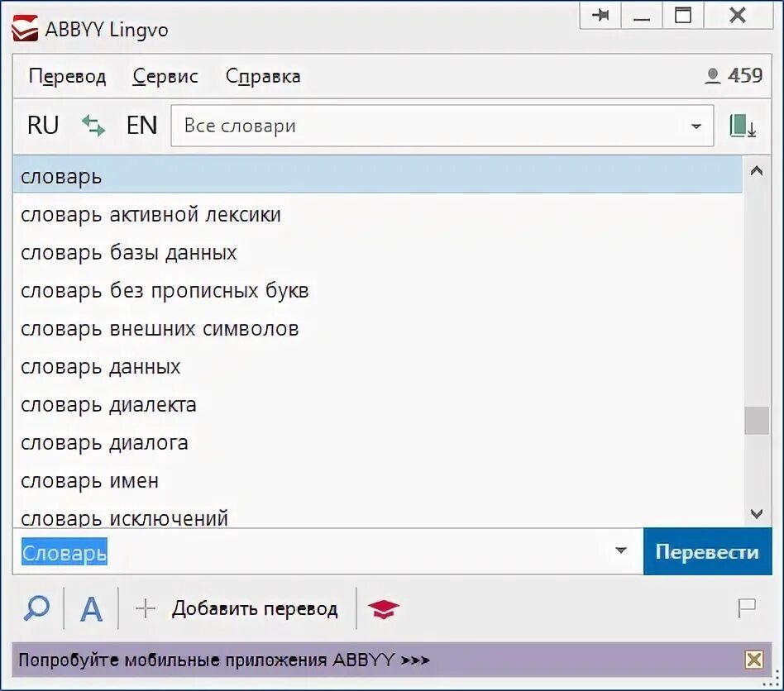Click the ABBYY Lingvo logo icon
This screenshot has width=784, height=691.
pyautogui.click(x=25, y=28)
